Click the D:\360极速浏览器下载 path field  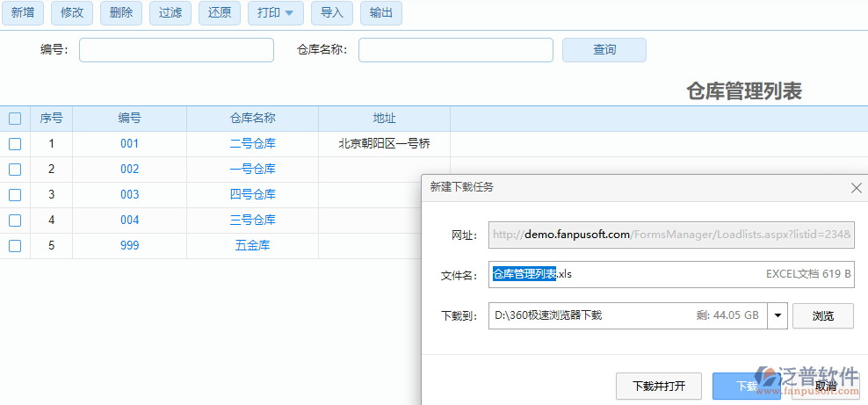coord(628,315)
